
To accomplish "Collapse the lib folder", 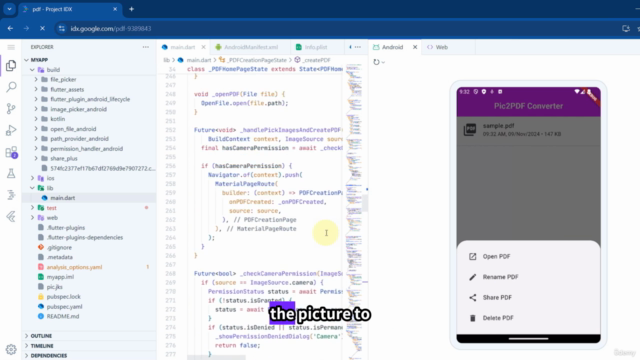I will [x=32, y=188].
